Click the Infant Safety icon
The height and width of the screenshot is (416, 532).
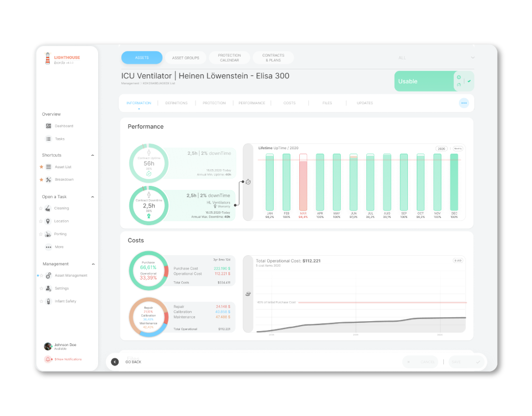point(49,301)
